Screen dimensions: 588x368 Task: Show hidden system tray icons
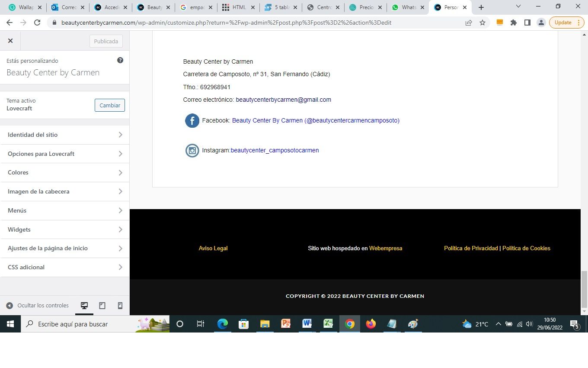point(498,324)
